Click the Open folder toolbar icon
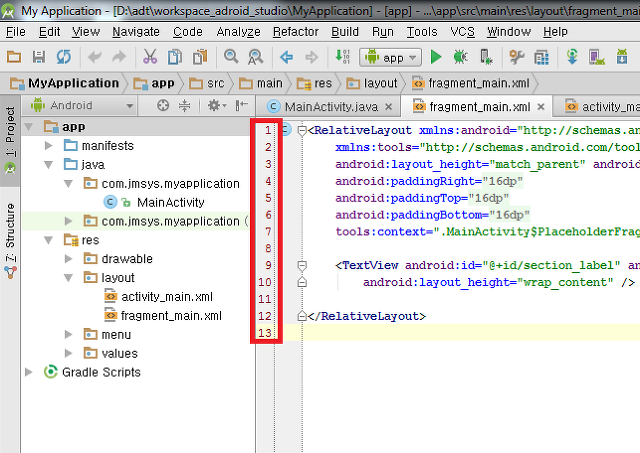The width and height of the screenshot is (640, 453). point(14,57)
